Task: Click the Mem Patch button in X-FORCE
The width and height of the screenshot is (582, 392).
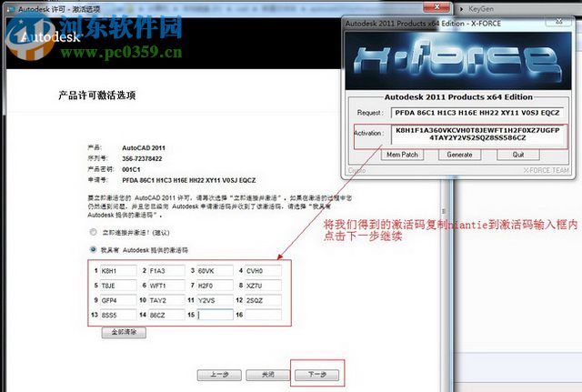Action: 402,155
